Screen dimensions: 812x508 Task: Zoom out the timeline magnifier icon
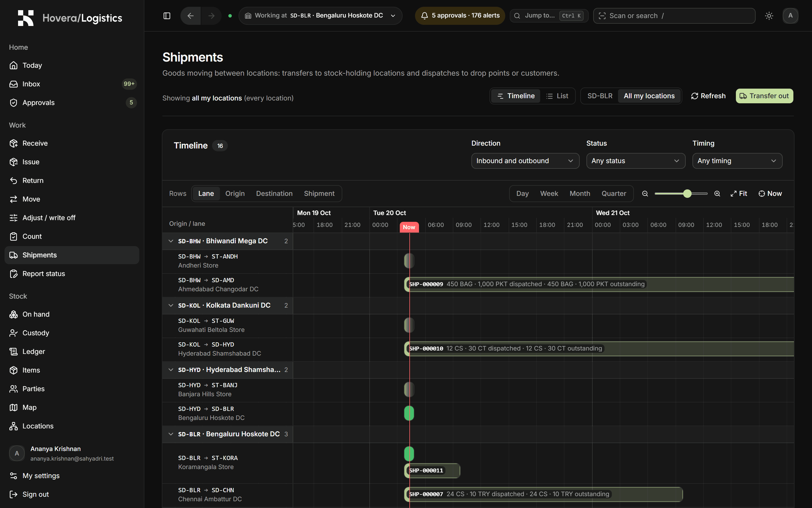[x=645, y=194]
